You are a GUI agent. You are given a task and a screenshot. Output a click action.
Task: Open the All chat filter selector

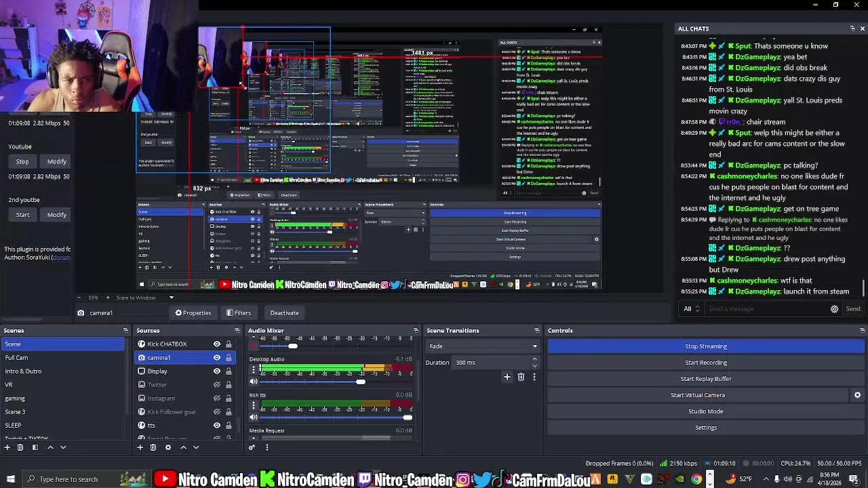692,309
